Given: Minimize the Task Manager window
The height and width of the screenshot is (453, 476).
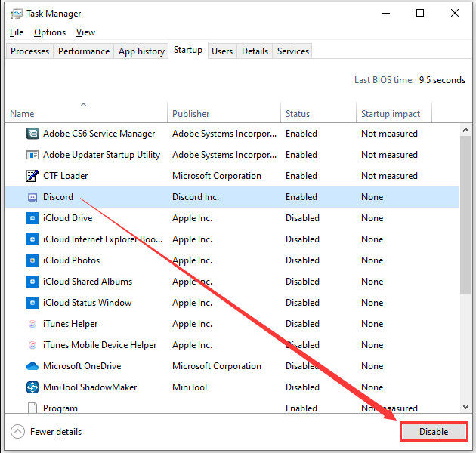Looking at the screenshot, I should 386,14.
